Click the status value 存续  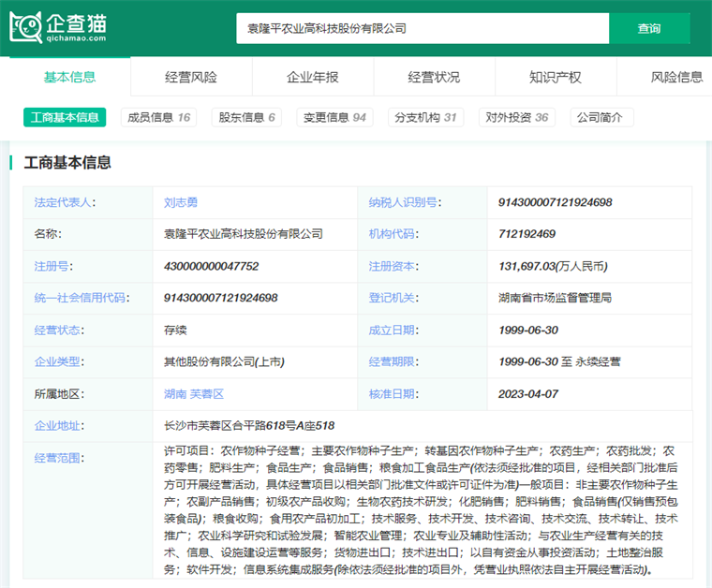tap(175, 330)
